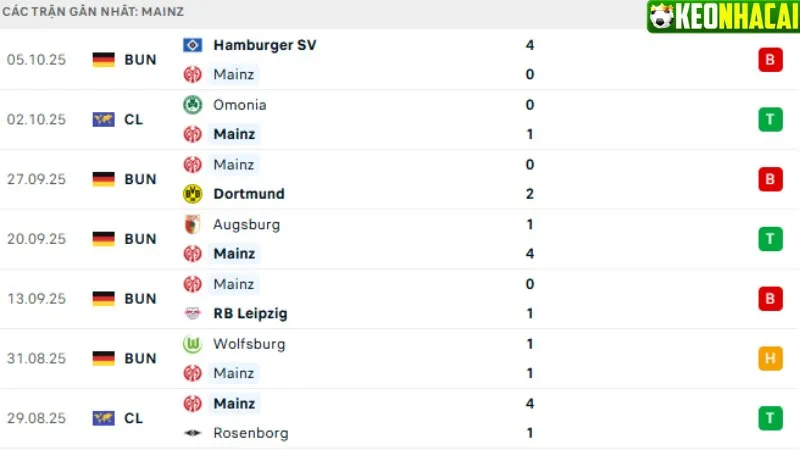The height and width of the screenshot is (450, 800).
Task: Click the RB Leipzig club crest
Action: click(193, 313)
